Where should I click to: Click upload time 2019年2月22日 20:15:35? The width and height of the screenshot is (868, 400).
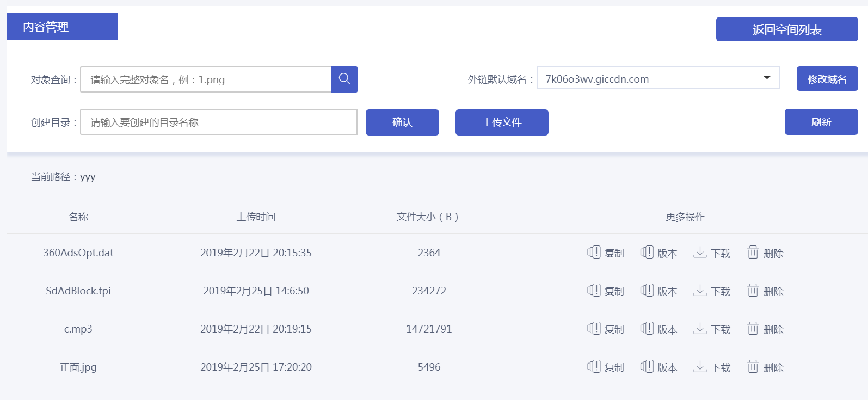256,253
